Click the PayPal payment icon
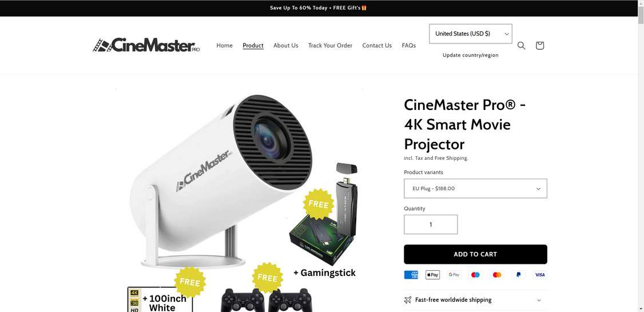The height and width of the screenshot is (312, 644). (x=518, y=275)
